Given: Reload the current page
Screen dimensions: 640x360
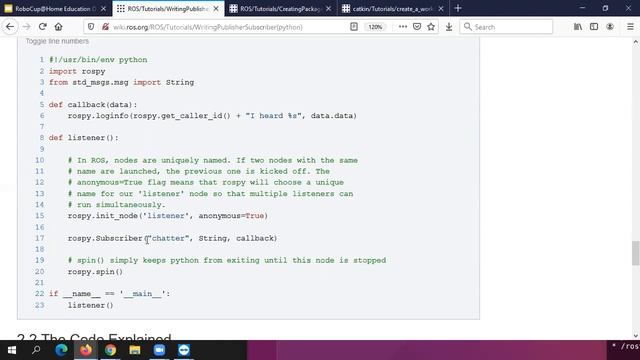Looking at the screenshot, I should point(42,27).
